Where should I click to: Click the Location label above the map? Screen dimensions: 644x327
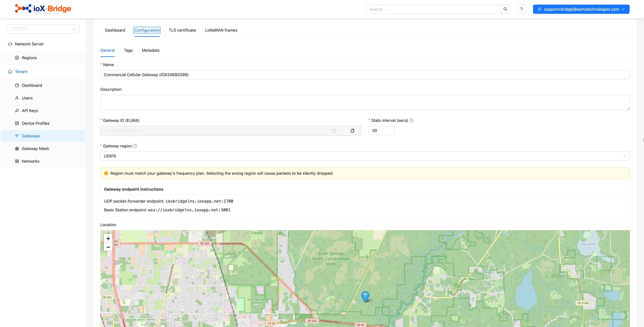click(x=108, y=225)
